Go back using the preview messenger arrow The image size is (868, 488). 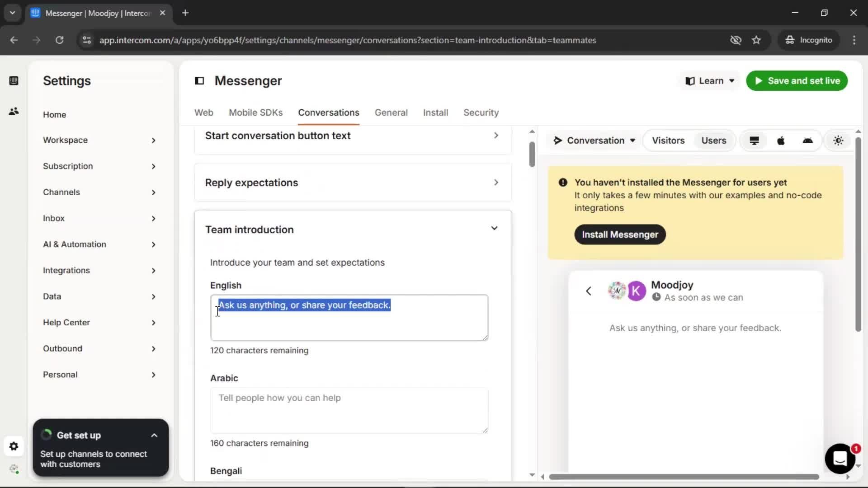pyautogui.click(x=589, y=291)
